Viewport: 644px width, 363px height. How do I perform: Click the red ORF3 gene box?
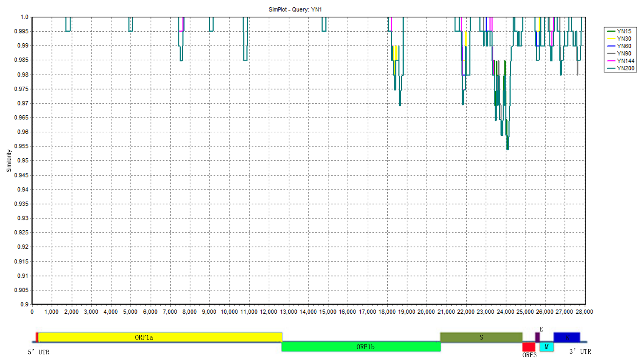pyautogui.click(x=528, y=347)
